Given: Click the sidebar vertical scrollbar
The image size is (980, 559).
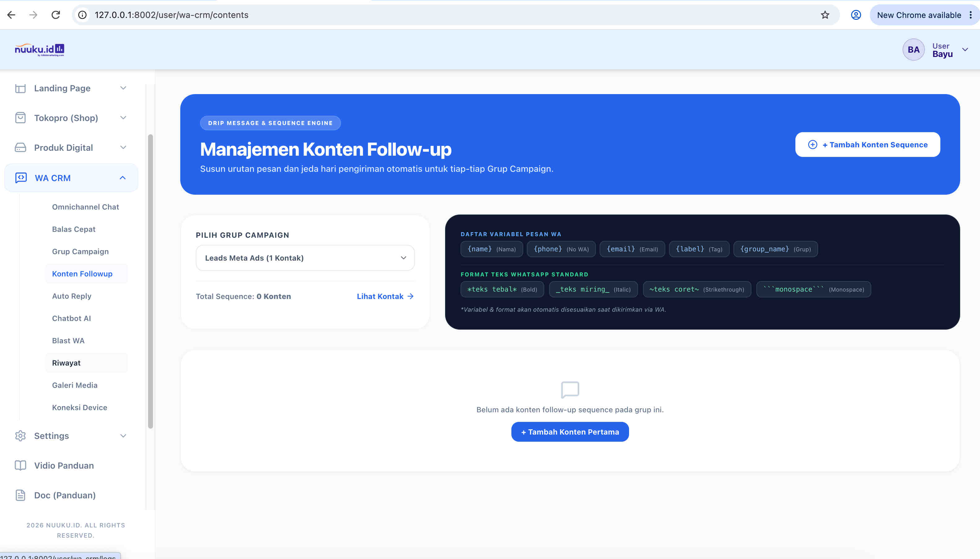Looking at the screenshot, I should point(150,281).
